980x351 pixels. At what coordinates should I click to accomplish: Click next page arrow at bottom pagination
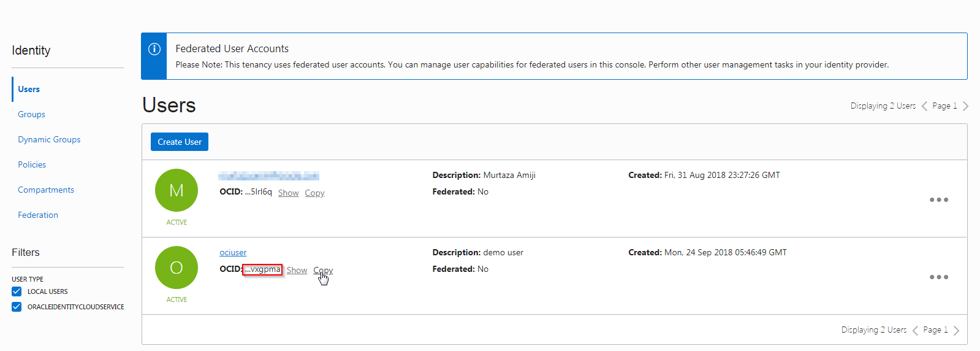tap(956, 330)
